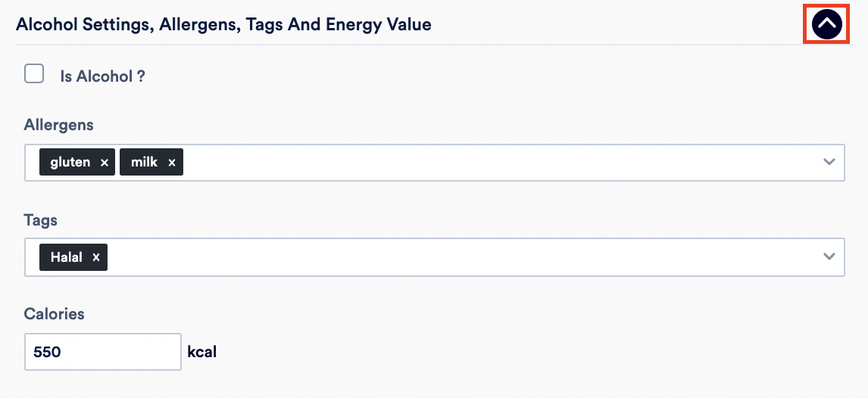Click the kcal unit text
The height and width of the screenshot is (398, 868).
(202, 352)
